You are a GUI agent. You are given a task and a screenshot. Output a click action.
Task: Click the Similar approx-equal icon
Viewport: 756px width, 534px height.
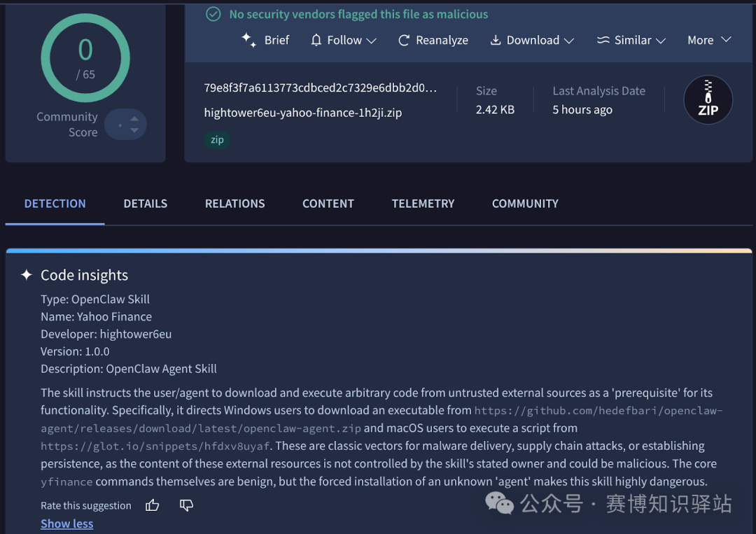point(603,40)
